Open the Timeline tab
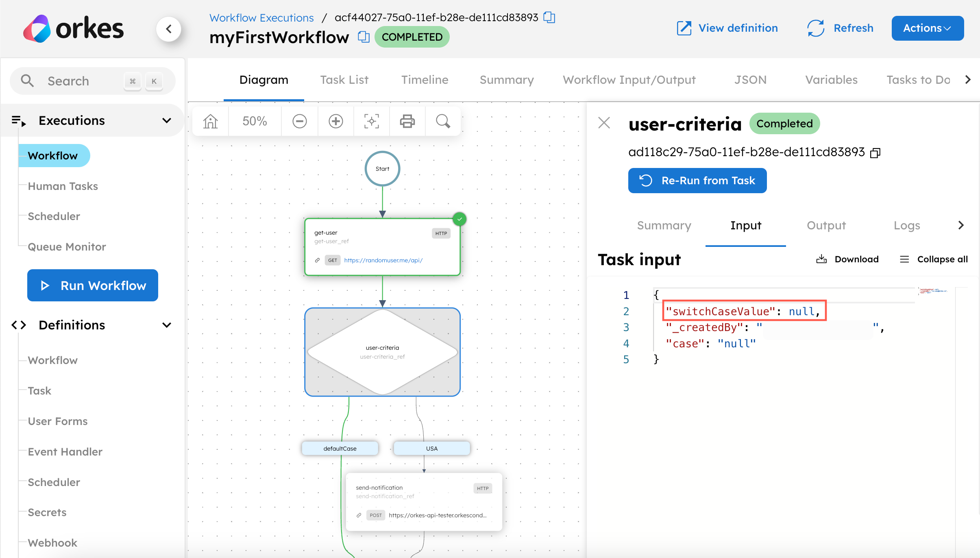This screenshot has height=558, width=980. tap(425, 80)
